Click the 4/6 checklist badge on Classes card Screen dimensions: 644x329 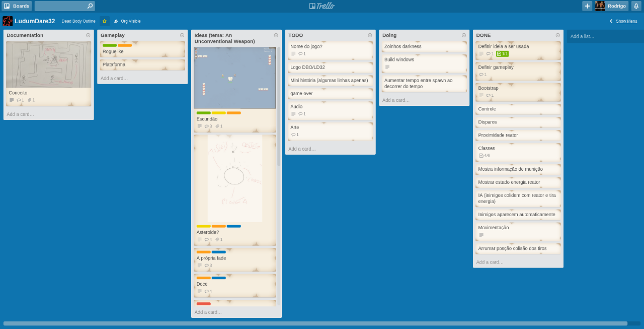(x=485, y=156)
